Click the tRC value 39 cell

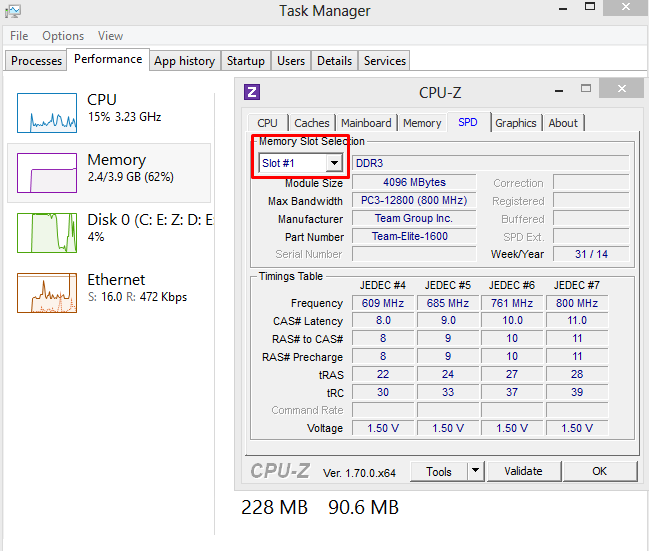pyautogui.click(x=577, y=392)
